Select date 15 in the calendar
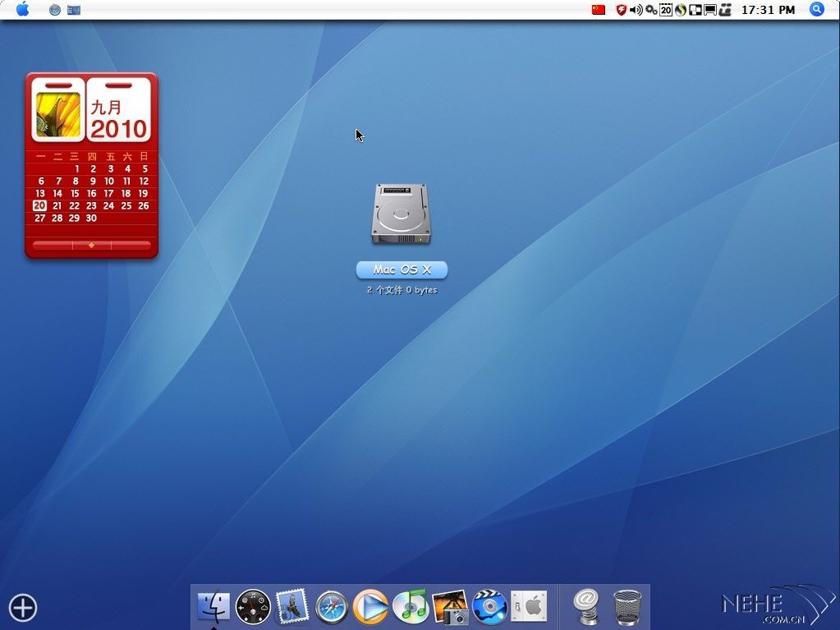 pyautogui.click(x=75, y=193)
